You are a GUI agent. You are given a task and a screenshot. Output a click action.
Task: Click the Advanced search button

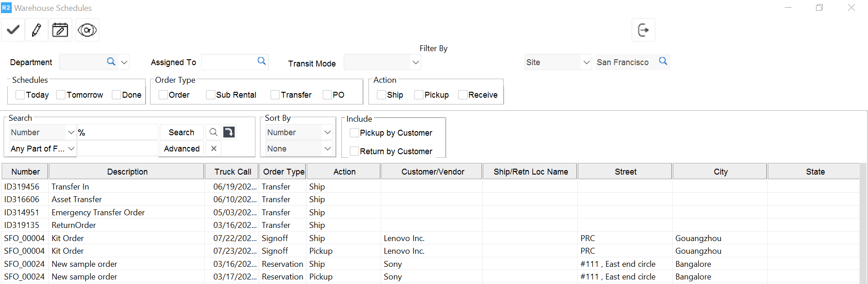181,149
